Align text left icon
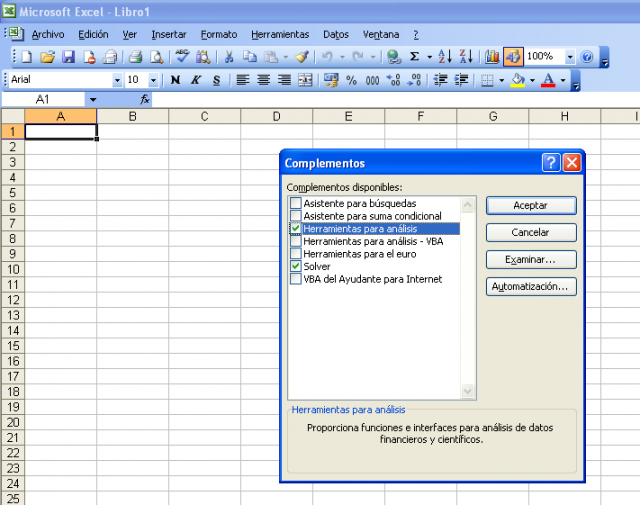This screenshot has height=505, width=640. tap(243, 80)
